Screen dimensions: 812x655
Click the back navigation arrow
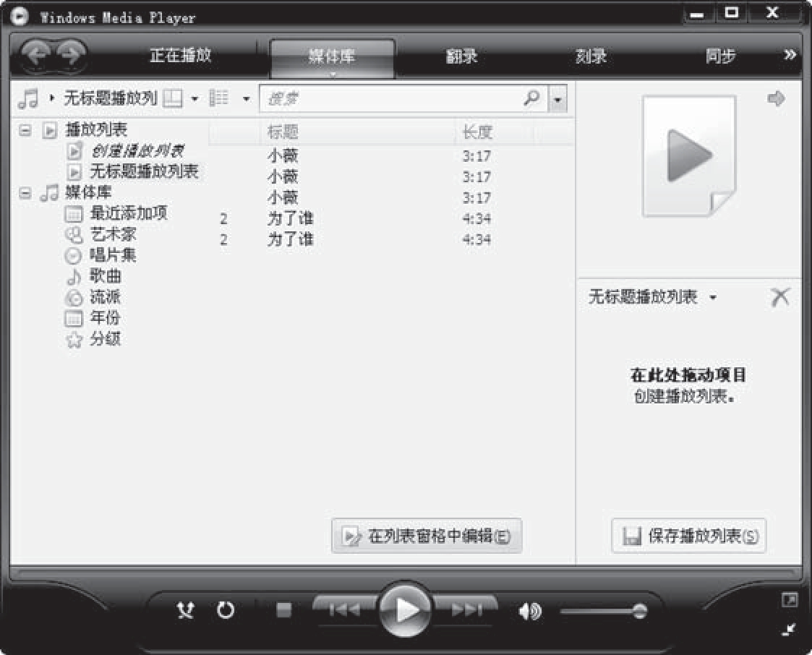36,53
